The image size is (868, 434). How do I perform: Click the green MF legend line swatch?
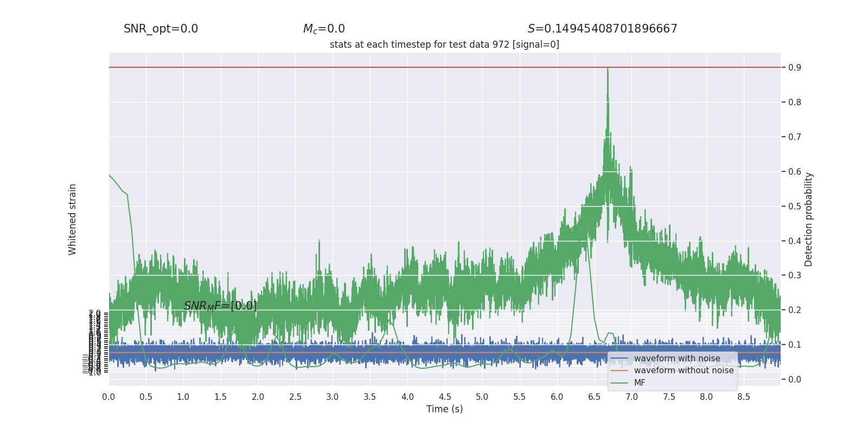619,383
